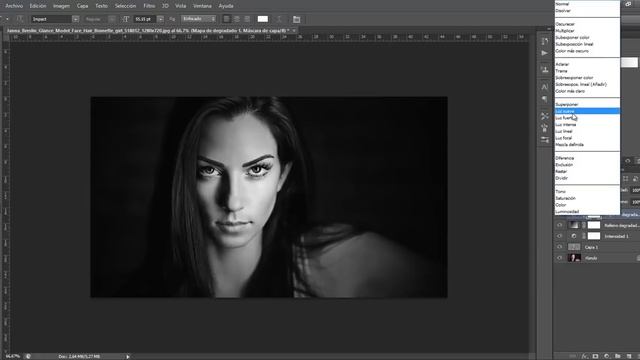
Task: Select the document tab Janna_Breslin
Action: coord(148,31)
